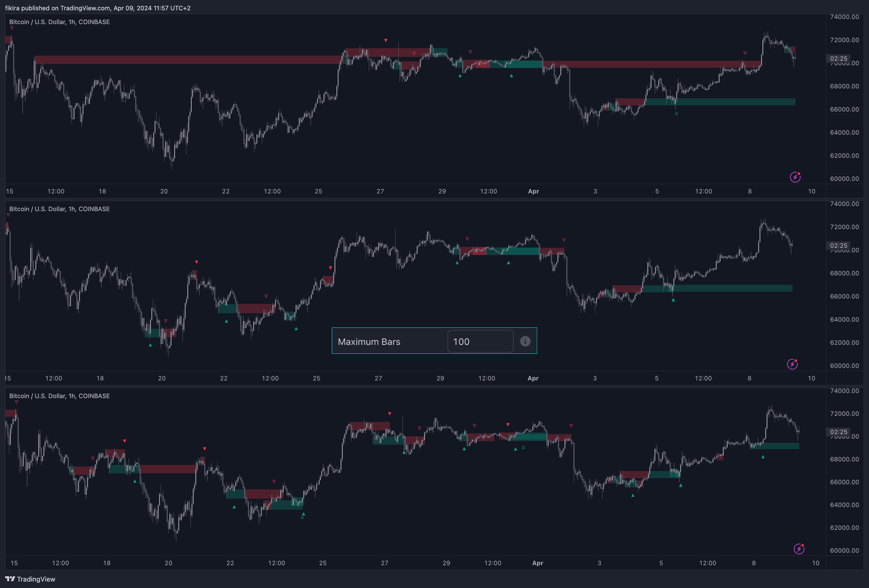Select the top chart's Bitcoin / U.S. Dollar title
Image resolution: width=869 pixels, height=588 pixels.
click(59, 22)
